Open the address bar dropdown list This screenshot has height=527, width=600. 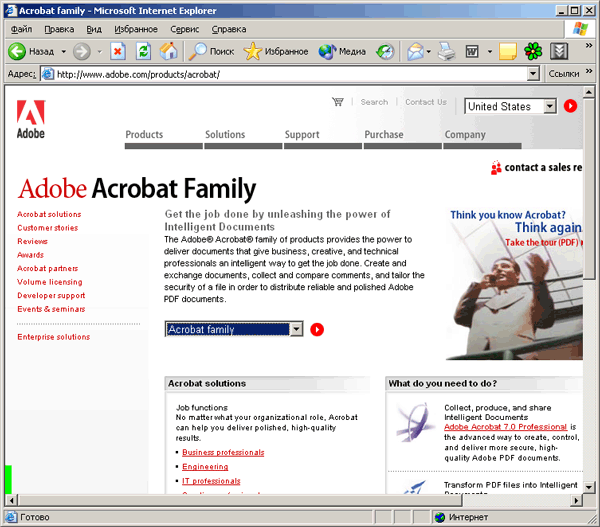pyautogui.click(x=533, y=74)
